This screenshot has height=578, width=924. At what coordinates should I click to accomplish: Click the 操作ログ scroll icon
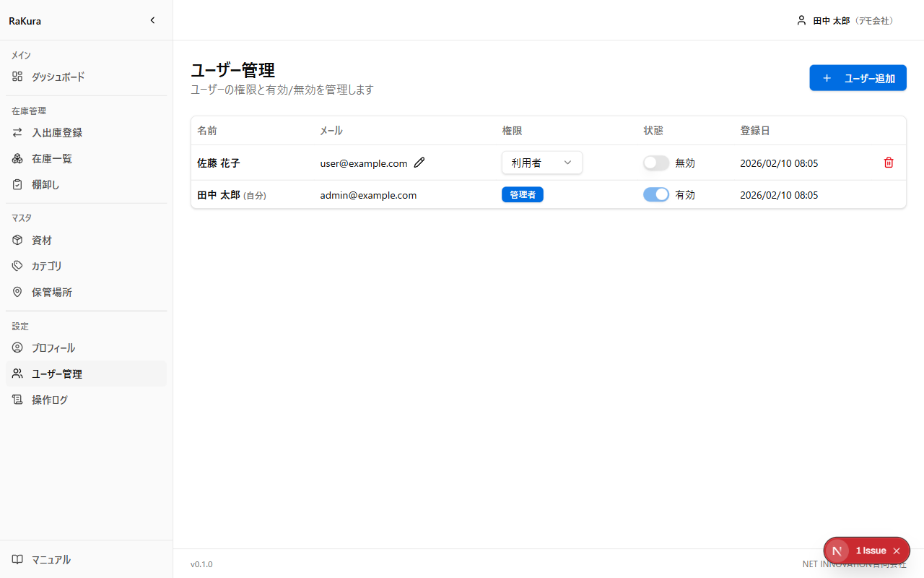point(17,400)
